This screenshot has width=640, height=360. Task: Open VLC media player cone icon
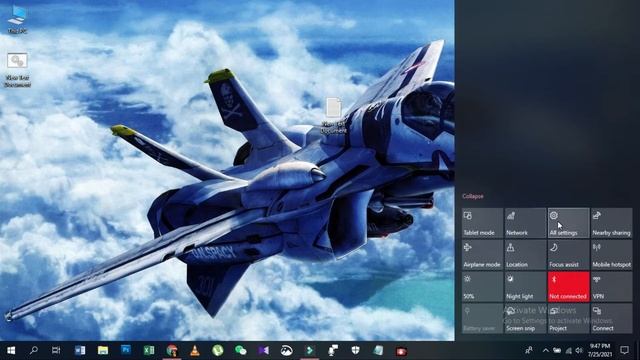pyautogui.click(x=195, y=350)
